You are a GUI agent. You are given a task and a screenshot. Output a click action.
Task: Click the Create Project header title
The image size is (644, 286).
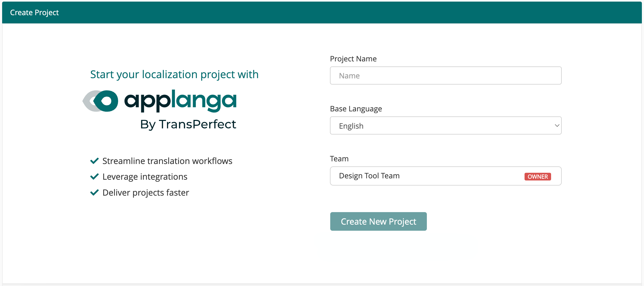tap(34, 12)
